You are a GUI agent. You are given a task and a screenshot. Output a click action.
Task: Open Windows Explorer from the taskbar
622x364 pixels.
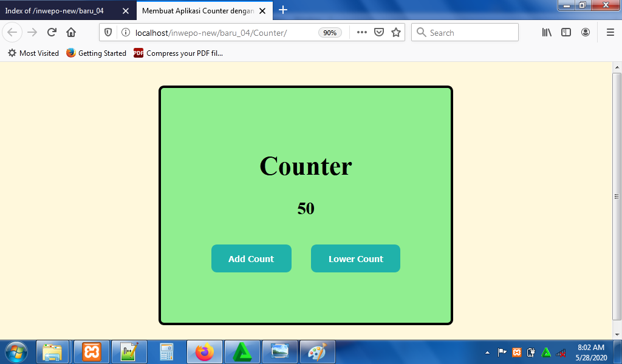pyautogui.click(x=53, y=352)
